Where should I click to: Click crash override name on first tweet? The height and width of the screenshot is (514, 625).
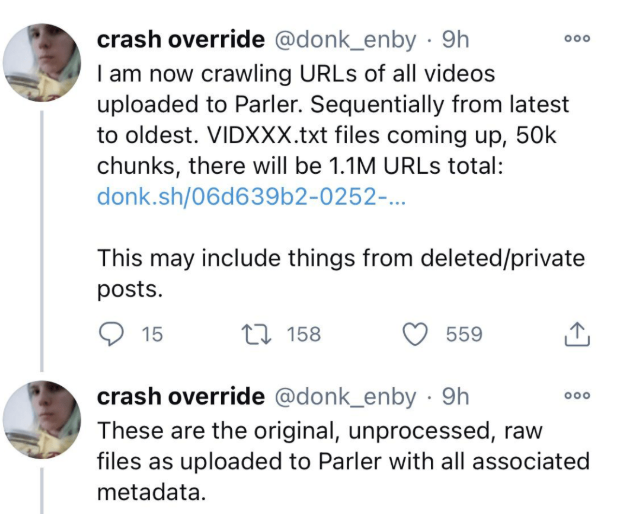[180, 40]
